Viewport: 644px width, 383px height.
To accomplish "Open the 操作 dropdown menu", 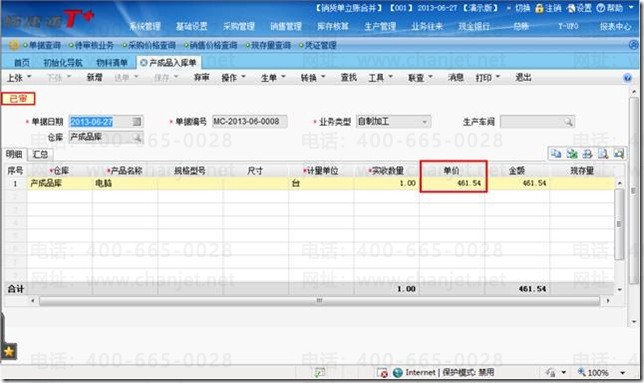I will pos(233,78).
